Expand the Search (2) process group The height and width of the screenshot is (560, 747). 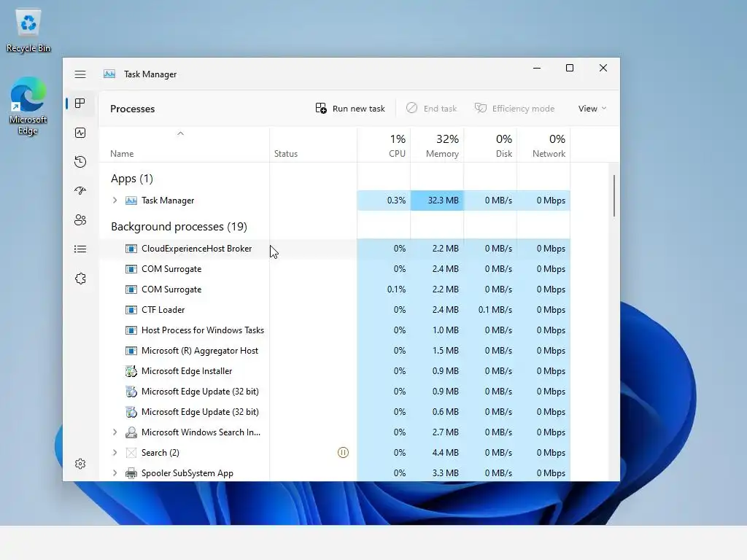point(115,453)
